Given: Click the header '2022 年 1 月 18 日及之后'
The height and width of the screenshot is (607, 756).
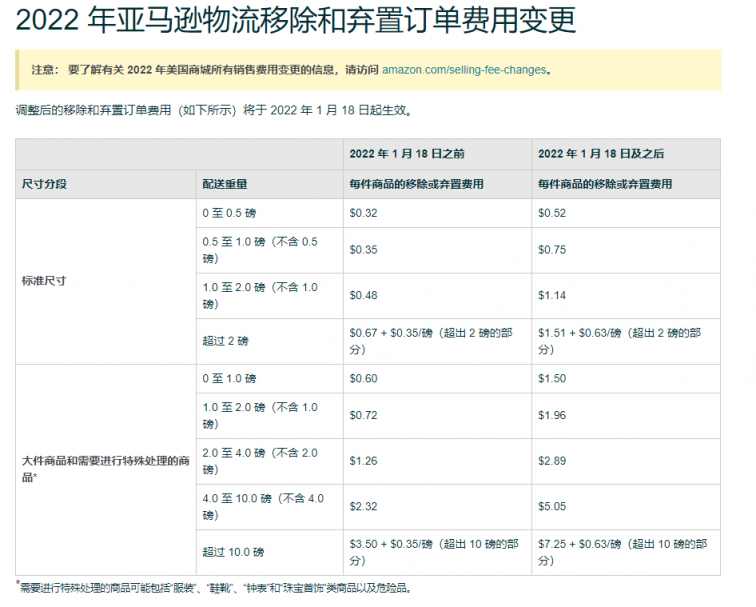Looking at the screenshot, I should (x=601, y=154).
